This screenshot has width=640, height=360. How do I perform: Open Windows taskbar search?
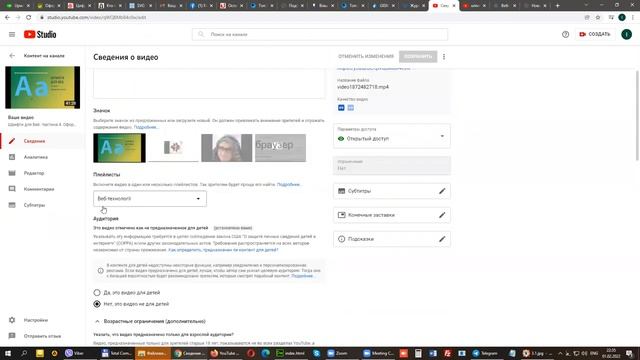click(x=24, y=353)
